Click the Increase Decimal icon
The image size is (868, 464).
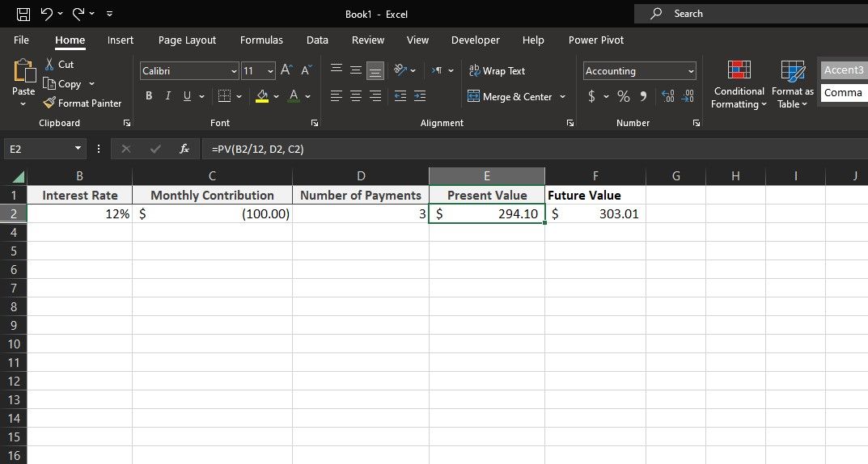[x=669, y=96]
